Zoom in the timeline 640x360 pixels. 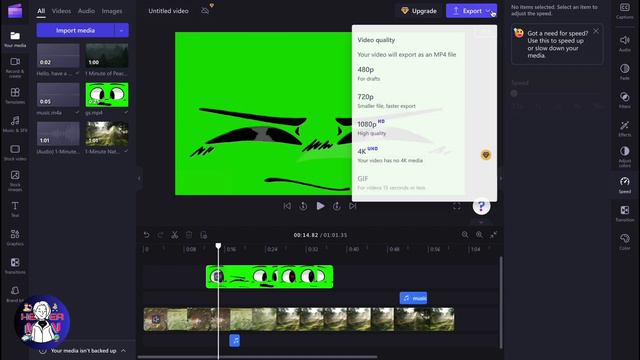(479, 235)
